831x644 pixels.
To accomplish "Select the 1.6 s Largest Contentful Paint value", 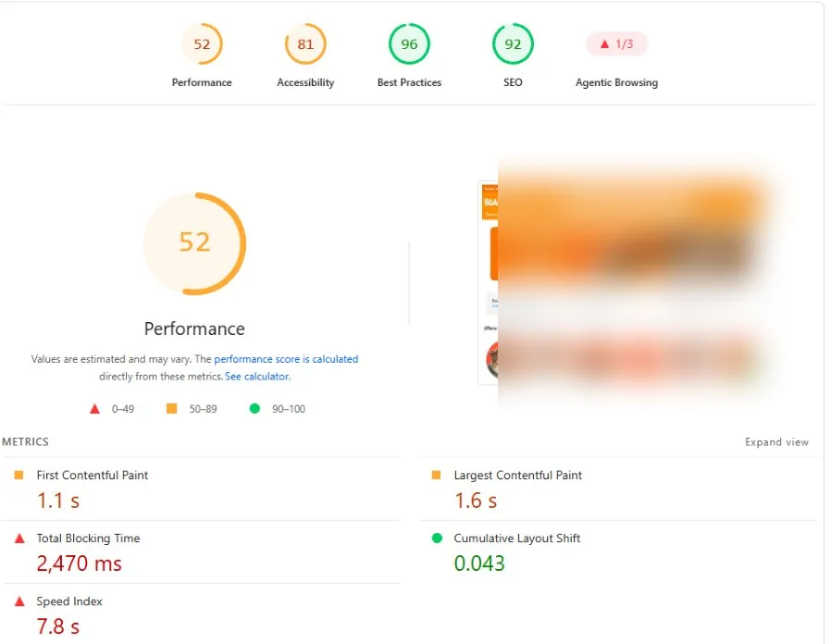I will (x=476, y=501).
